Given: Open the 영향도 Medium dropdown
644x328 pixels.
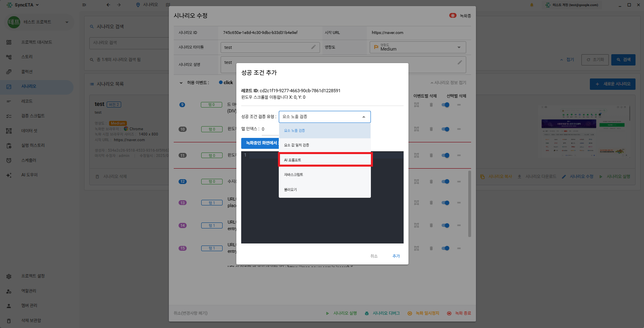Looking at the screenshot, I should pos(418,47).
